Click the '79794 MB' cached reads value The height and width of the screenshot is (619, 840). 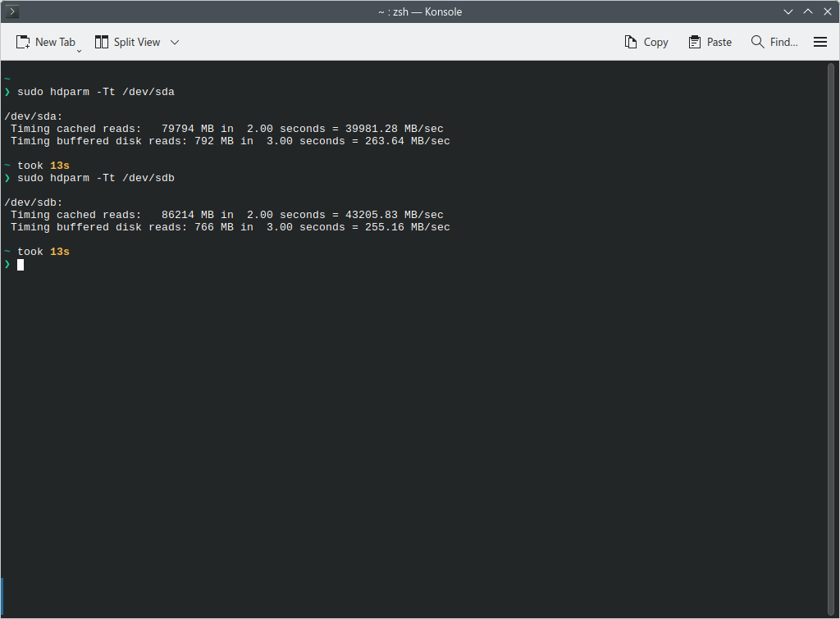click(188, 129)
